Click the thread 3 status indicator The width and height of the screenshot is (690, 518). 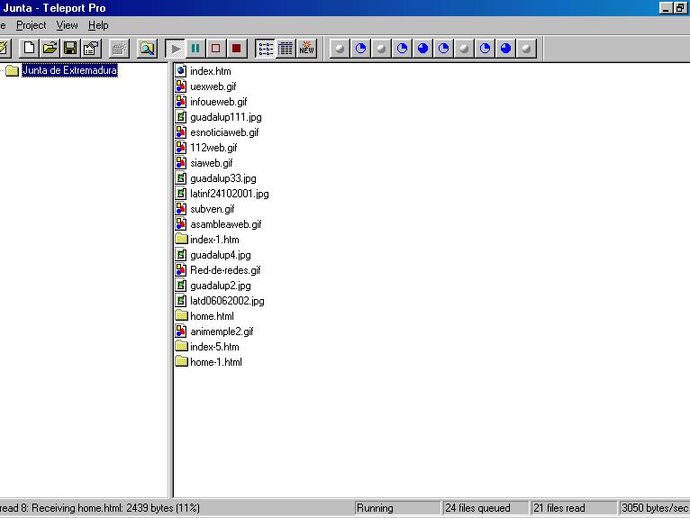point(381,48)
